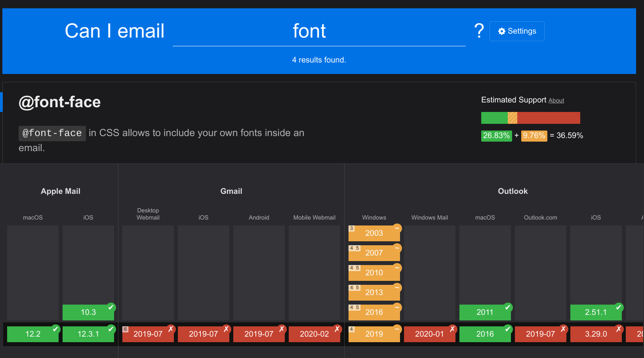
Task: Select Outlook Windows 2016 cell
Action: [374, 312]
